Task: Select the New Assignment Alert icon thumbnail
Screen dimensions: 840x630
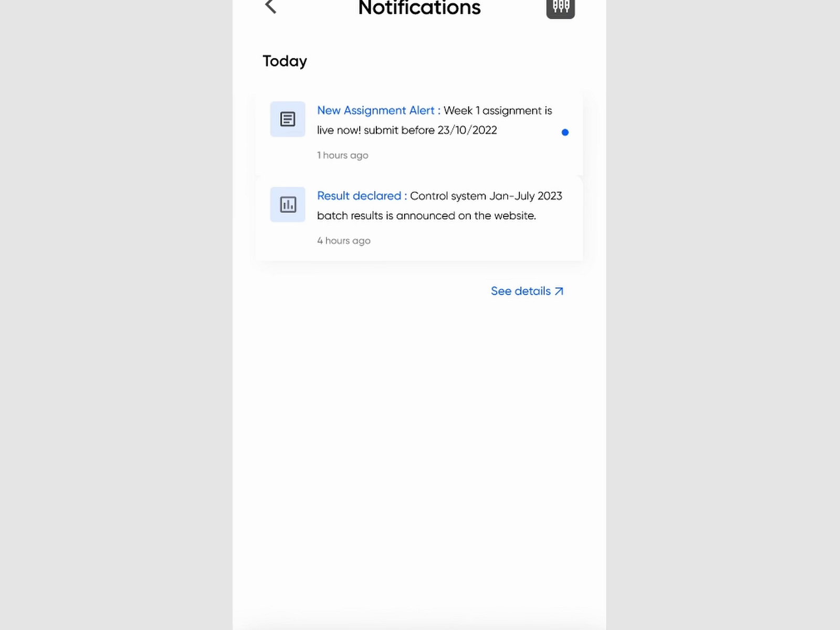Action: tap(287, 119)
